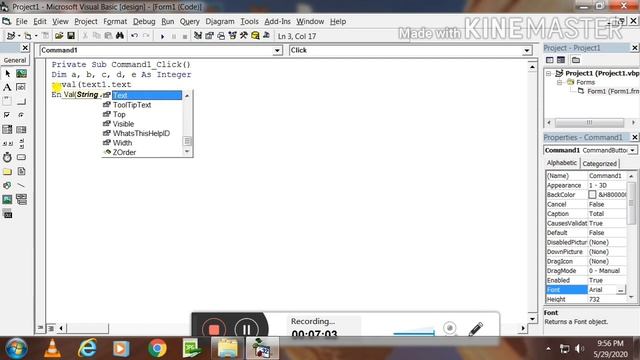Open the Object Browser toolbar icon
Viewport: 640px width, 360px height.
[x=232, y=36]
